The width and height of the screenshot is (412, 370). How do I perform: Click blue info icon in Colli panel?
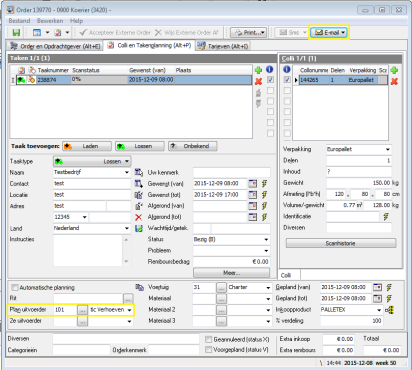point(287,69)
